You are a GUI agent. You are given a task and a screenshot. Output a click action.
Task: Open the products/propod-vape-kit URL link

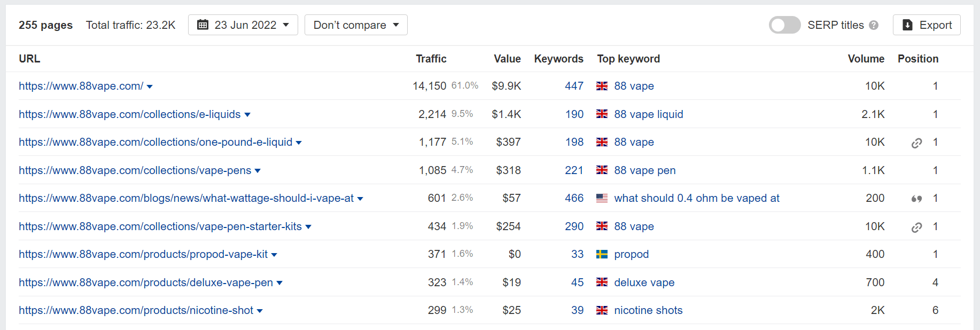click(143, 254)
